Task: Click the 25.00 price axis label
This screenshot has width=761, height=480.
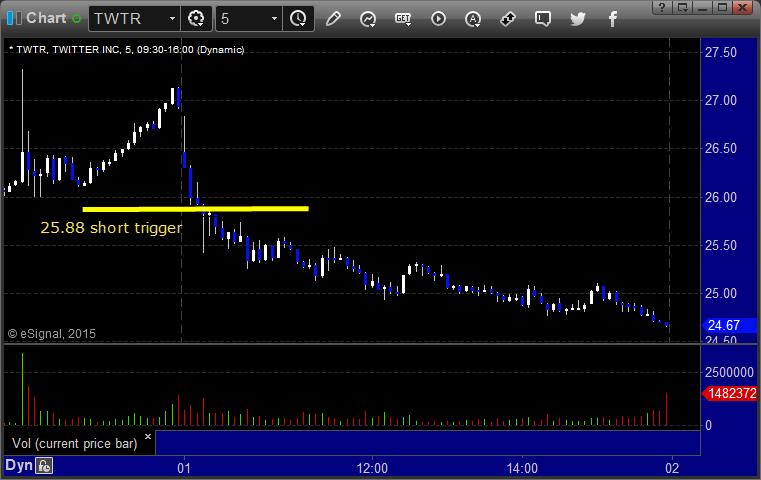Action: [721, 293]
